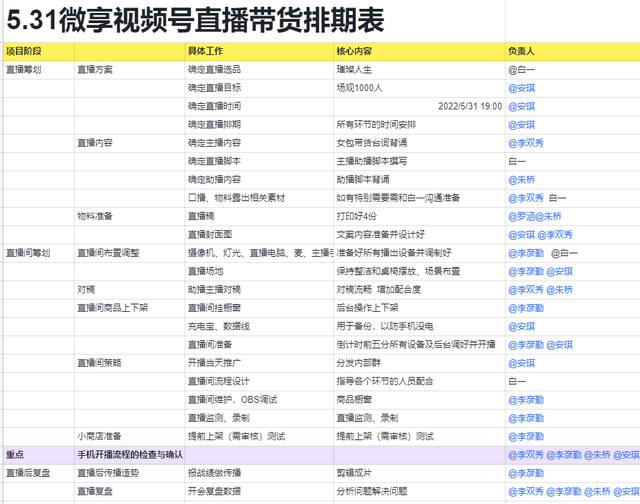Select the 直播封面图 cell
The image size is (640, 504).
259,235
